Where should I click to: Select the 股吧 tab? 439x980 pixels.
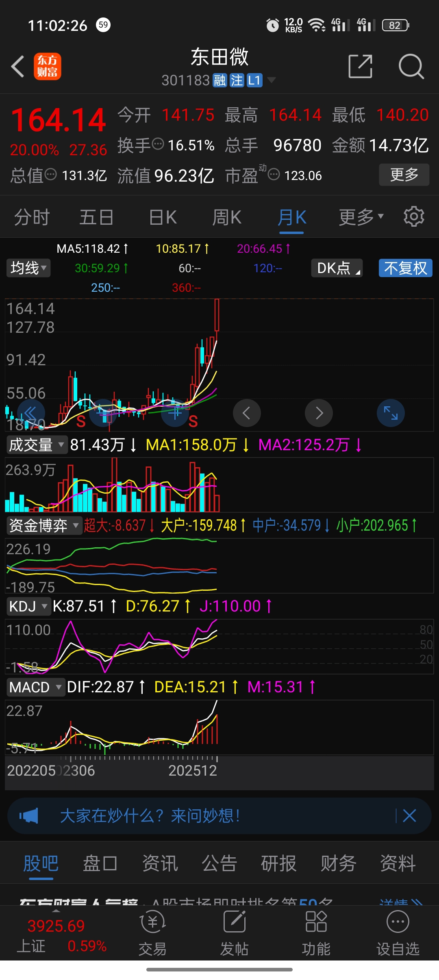point(41,864)
